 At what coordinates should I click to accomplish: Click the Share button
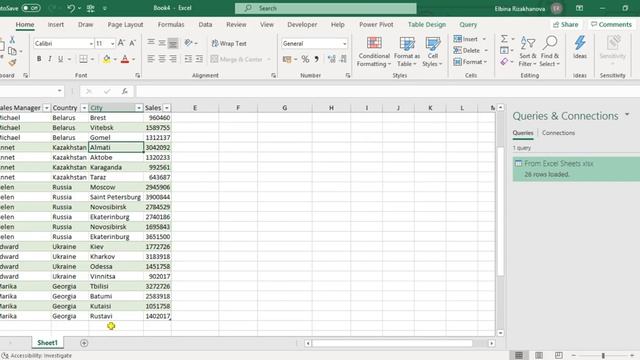click(x=565, y=24)
